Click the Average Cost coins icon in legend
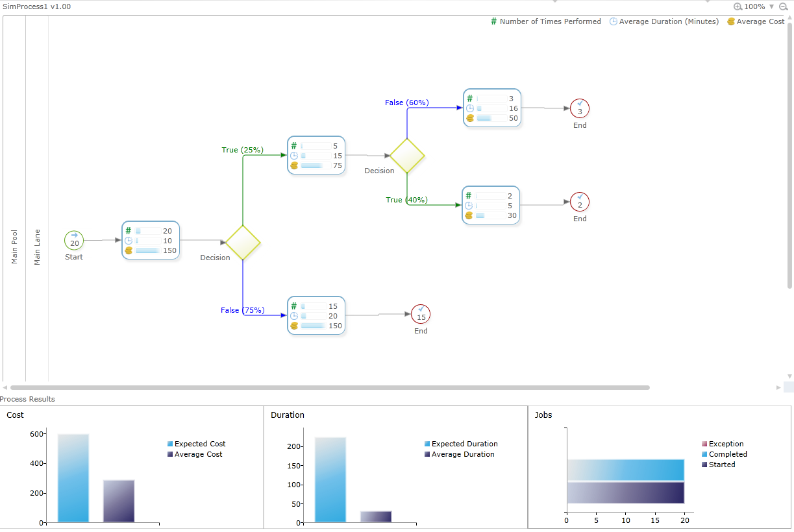The height and width of the screenshot is (532, 794). pyautogui.click(x=732, y=21)
